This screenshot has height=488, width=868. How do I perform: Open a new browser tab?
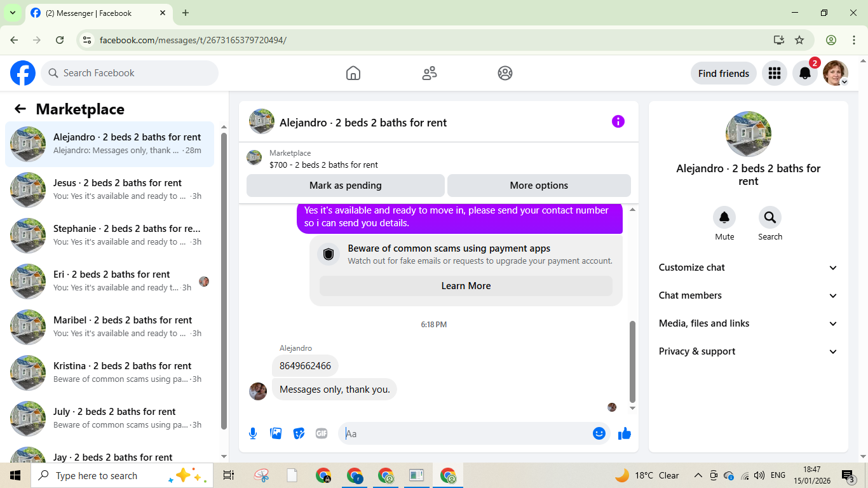(186, 13)
